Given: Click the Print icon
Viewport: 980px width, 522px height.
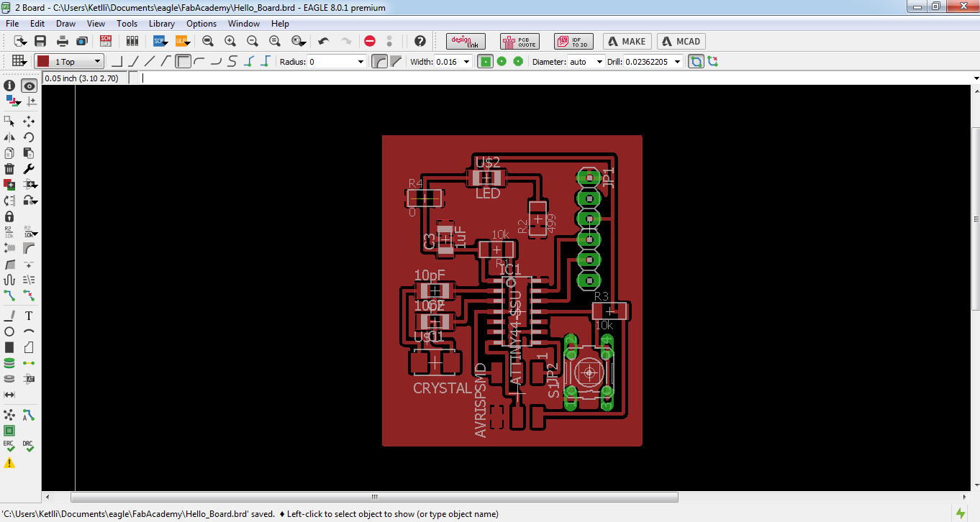Looking at the screenshot, I should coord(63,41).
